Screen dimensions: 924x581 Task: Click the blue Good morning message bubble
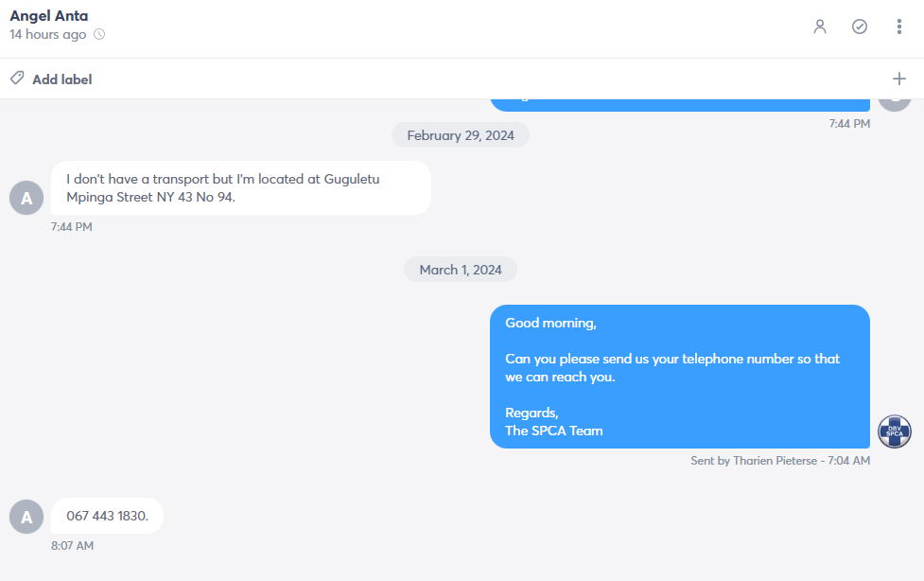(x=680, y=377)
